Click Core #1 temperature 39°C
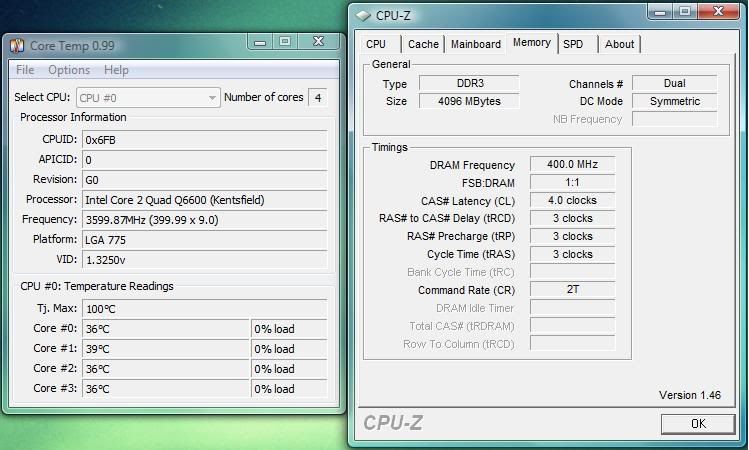 click(x=166, y=349)
